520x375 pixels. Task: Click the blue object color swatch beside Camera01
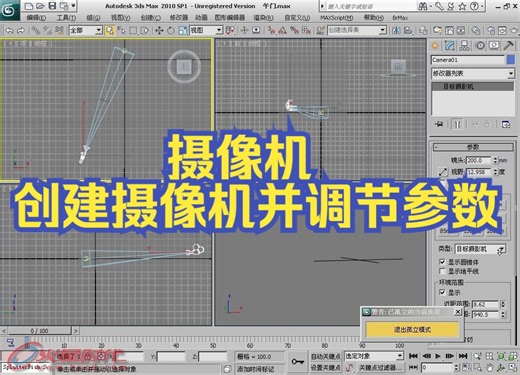tap(510, 60)
